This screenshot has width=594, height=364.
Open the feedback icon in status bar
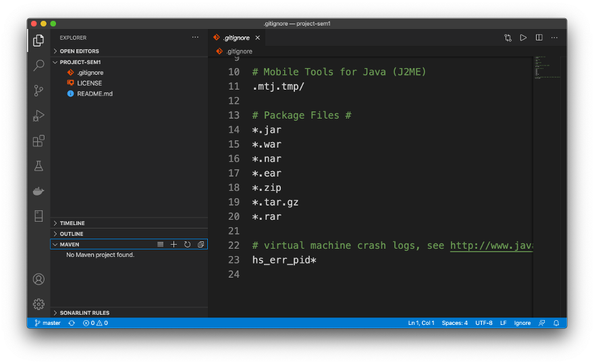coord(542,323)
